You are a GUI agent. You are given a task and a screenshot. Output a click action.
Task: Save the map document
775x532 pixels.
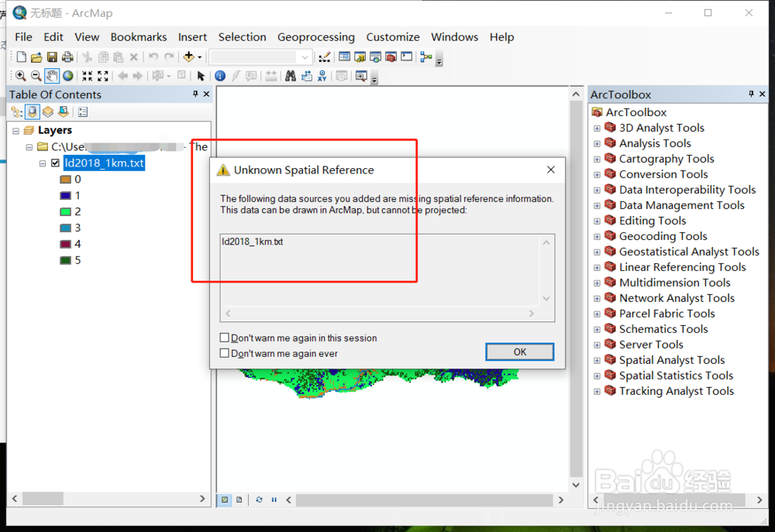click(x=52, y=57)
